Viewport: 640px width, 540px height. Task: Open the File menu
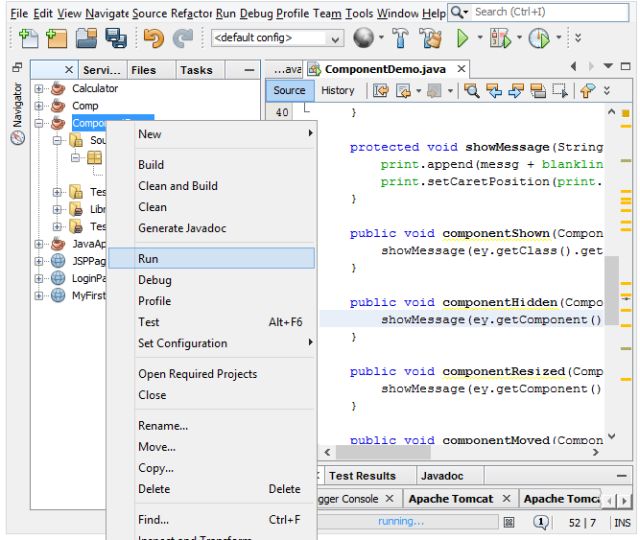[19, 13]
